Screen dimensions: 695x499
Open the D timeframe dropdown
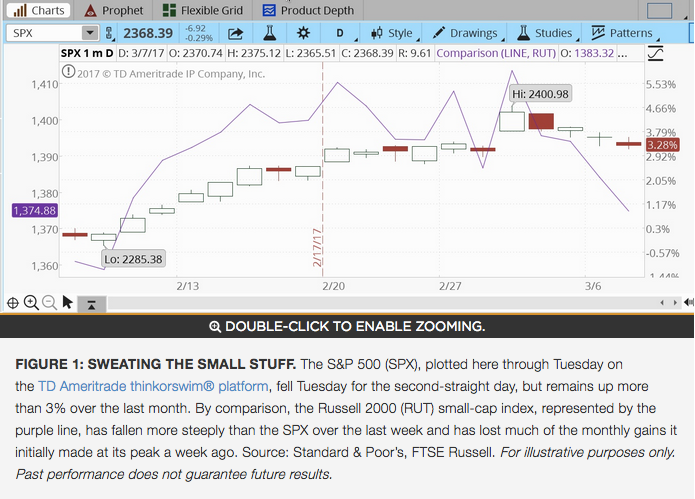point(341,33)
